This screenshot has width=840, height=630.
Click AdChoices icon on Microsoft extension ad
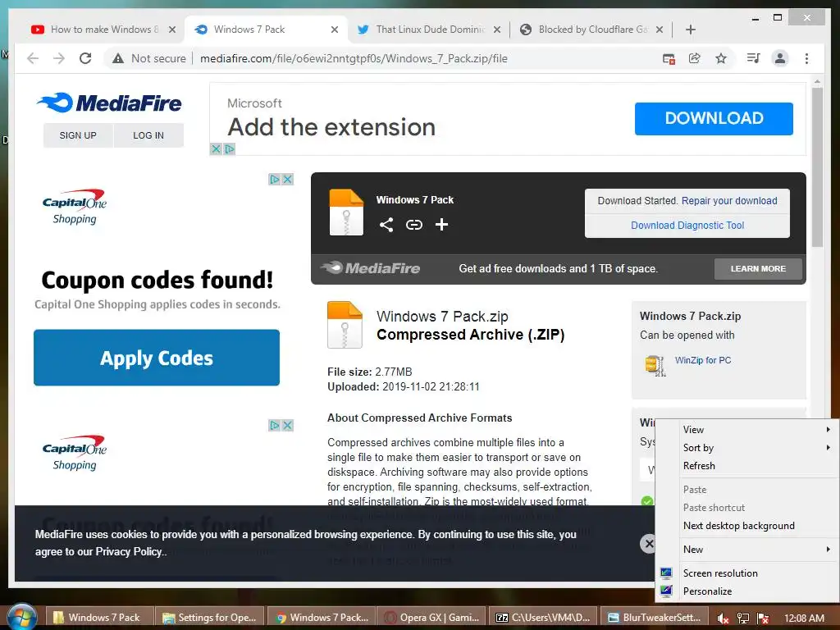[x=230, y=149]
